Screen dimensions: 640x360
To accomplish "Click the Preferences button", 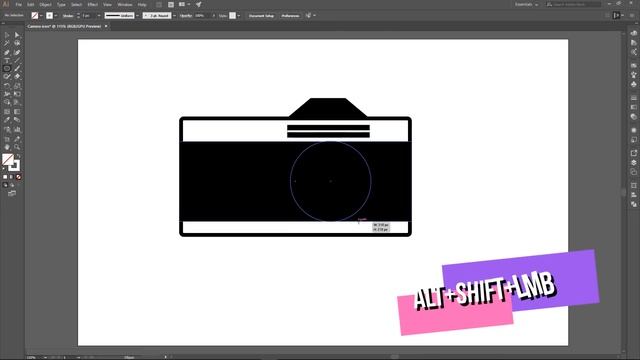I will click(x=290, y=16).
